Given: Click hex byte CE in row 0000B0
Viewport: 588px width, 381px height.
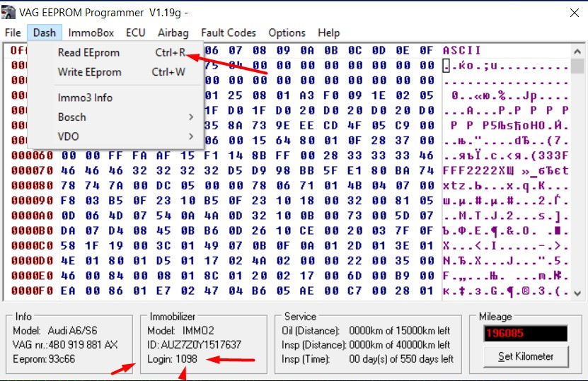Looking at the screenshot, I should pyautogui.click(x=307, y=230).
